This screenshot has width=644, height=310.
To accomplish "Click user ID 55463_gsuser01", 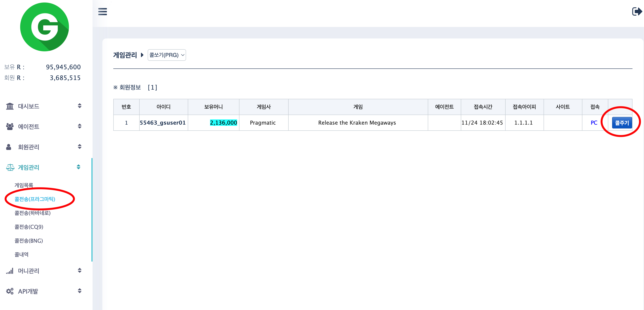I will (163, 123).
